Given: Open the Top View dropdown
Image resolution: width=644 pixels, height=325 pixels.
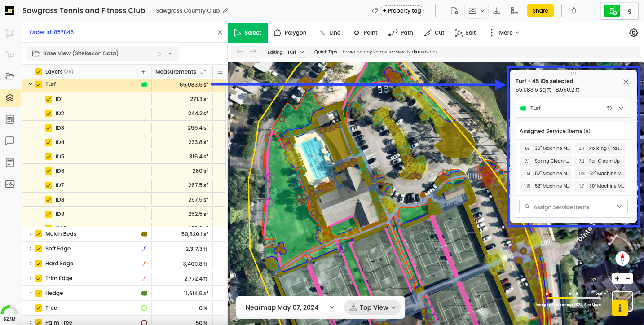Looking at the screenshot, I should pos(372,307).
